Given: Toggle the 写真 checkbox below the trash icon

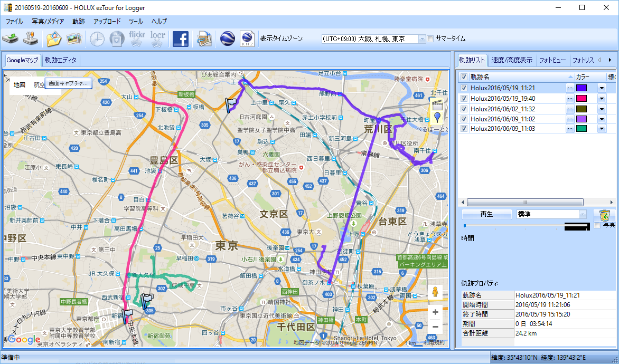Looking at the screenshot, I should click(597, 225).
